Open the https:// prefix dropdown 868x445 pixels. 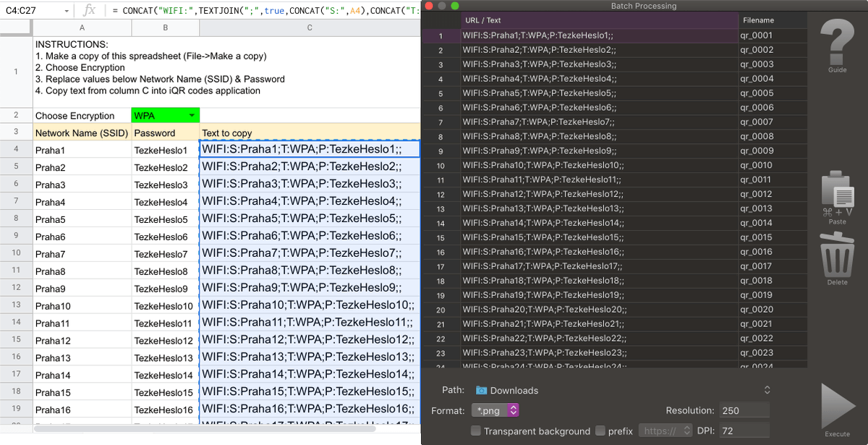[x=664, y=431]
